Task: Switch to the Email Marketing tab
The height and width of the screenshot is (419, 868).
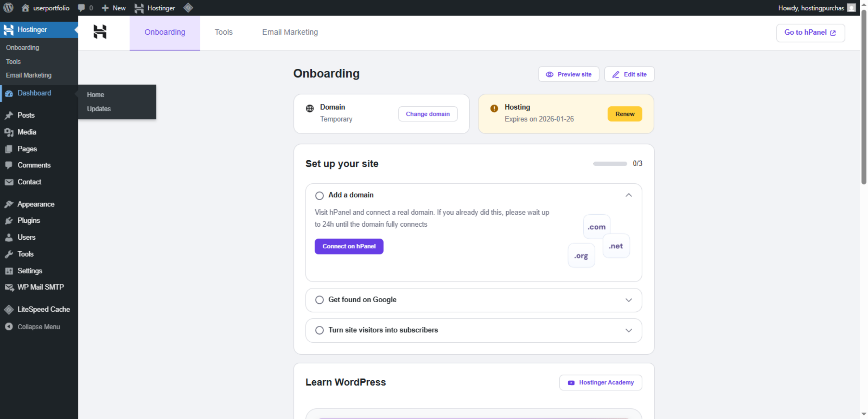Action: (x=290, y=32)
